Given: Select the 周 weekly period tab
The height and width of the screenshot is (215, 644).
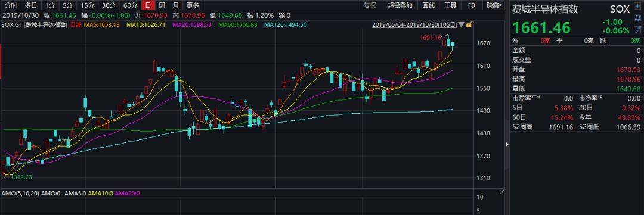Looking at the screenshot, I should [x=162, y=5].
